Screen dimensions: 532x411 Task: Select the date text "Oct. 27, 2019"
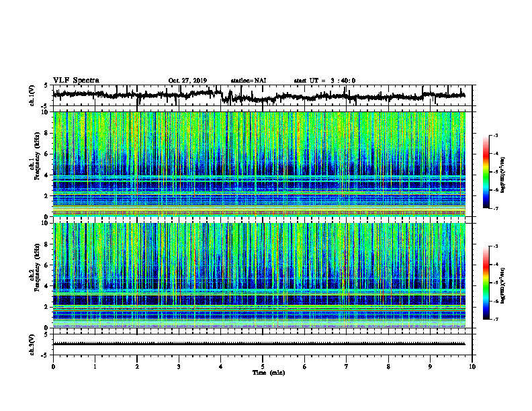(x=187, y=81)
